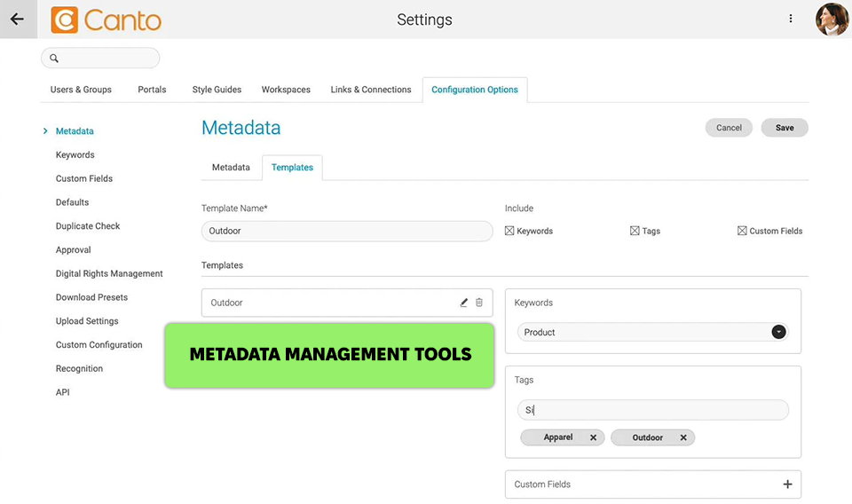
Task: Open Approval settings
Action: pos(74,250)
